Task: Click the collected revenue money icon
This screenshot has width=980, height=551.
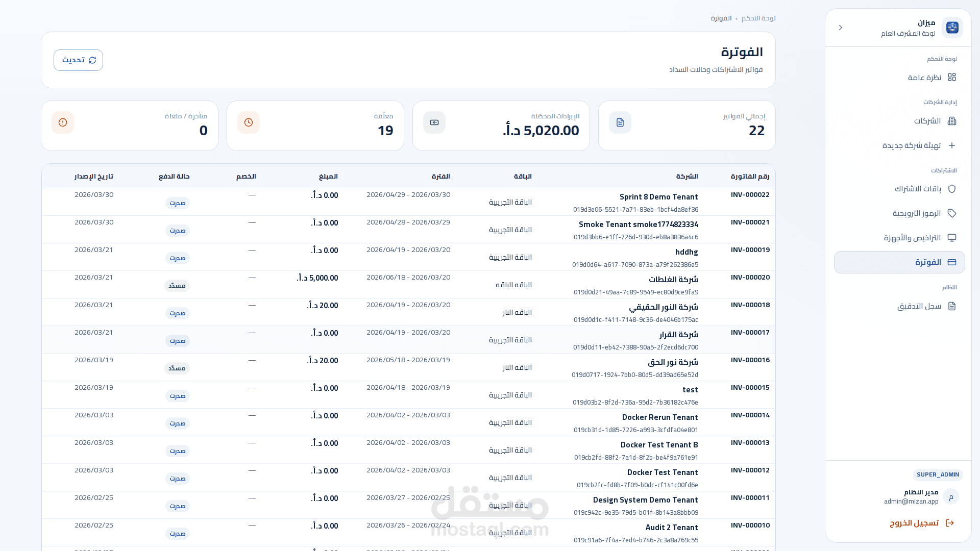Action: tap(434, 122)
